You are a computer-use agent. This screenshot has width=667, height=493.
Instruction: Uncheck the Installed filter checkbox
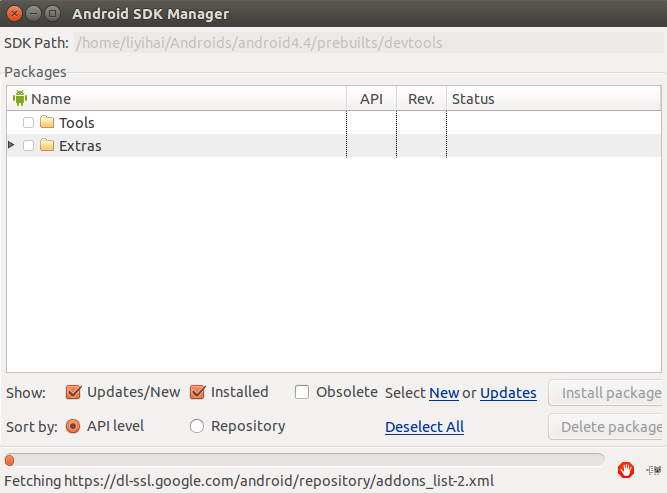(197, 392)
